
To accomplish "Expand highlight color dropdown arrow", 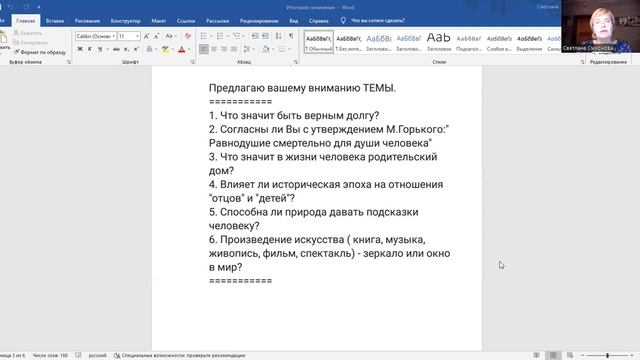I will [x=173, y=49].
